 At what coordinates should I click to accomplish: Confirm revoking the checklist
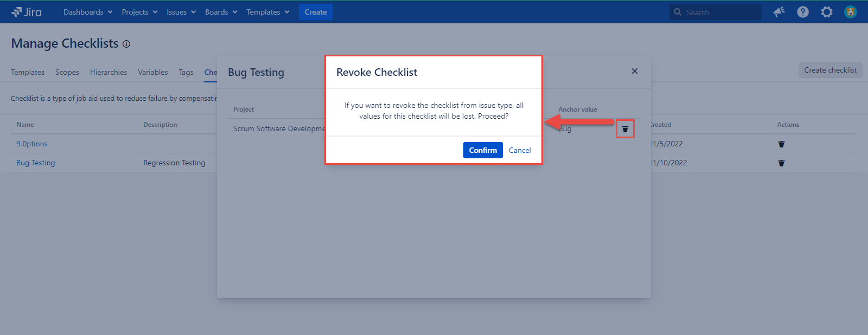coord(483,150)
